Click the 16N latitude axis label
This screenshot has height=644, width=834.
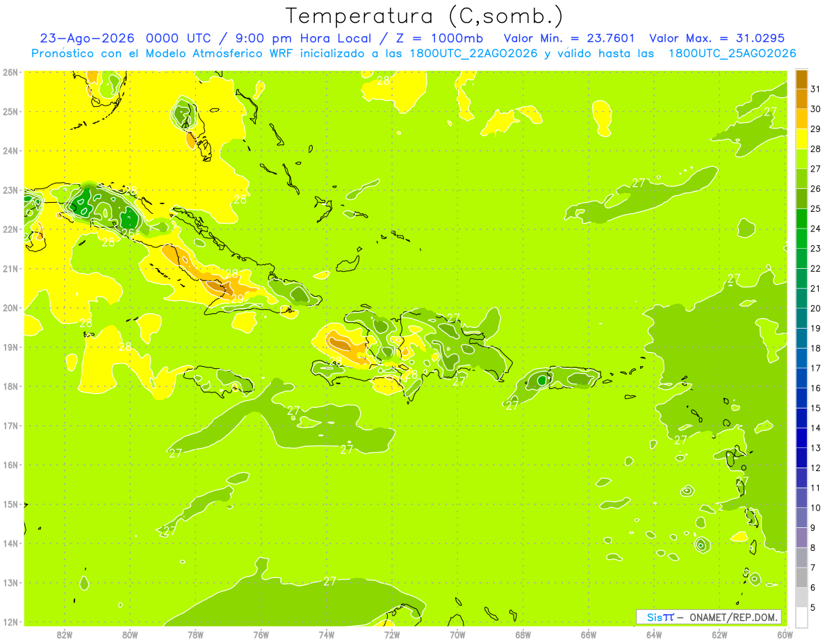(10, 465)
